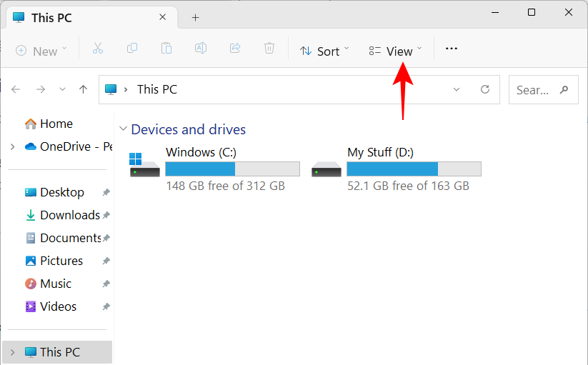This screenshot has width=588, height=365.
Task: Click the My Stuff (D:) drive label
Action: pyautogui.click(x=380, y=152)
